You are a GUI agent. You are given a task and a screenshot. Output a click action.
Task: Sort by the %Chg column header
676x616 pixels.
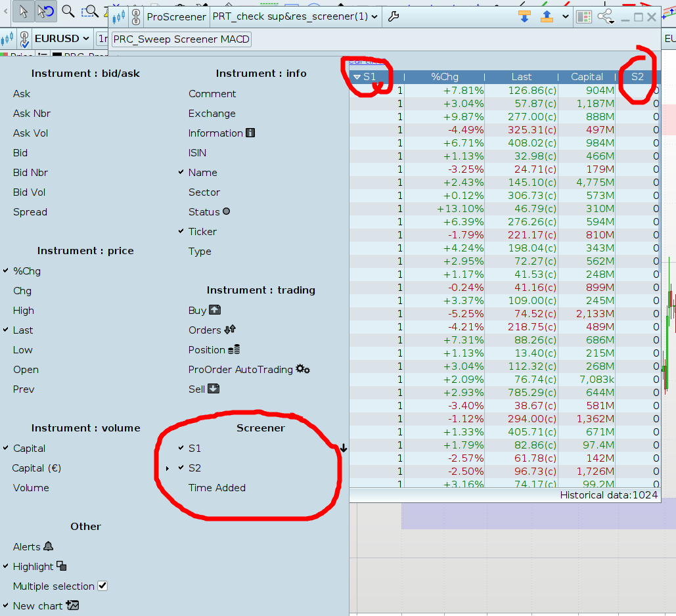click(445, 77)
